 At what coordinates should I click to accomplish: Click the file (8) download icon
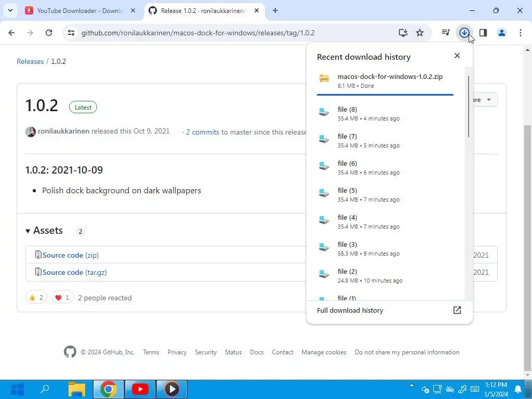point(324,112)
